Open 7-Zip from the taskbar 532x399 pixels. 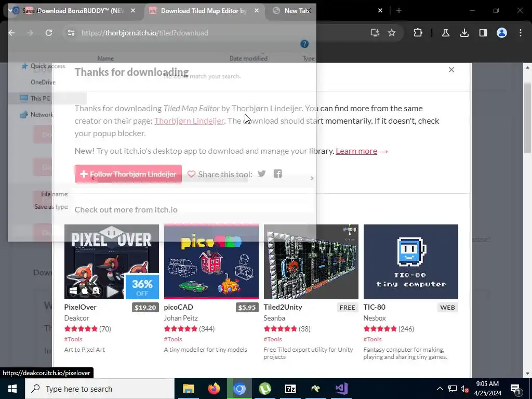point(290,389)
